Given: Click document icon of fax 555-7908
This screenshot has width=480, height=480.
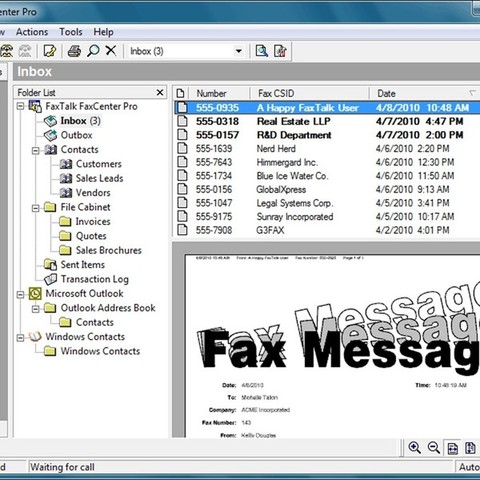Looking at the screenshot, I should 182,230.
